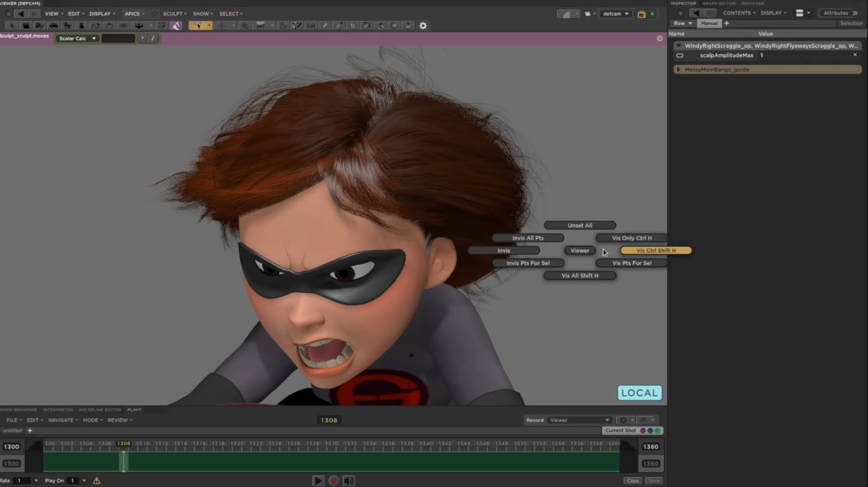This screenshot has width=868, height=487.
Task: Select the magnifier zoom tool icon
Action: tap(245, 26)
